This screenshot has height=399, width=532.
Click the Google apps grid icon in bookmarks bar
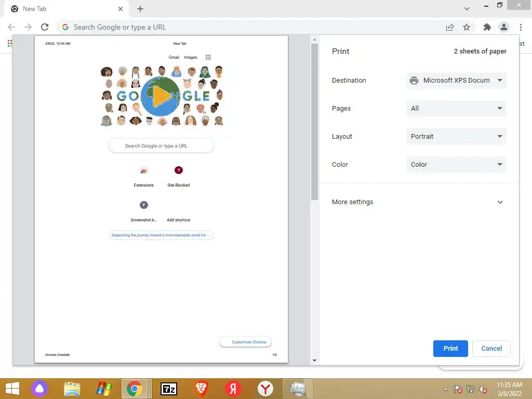click(x=9, y=44)
